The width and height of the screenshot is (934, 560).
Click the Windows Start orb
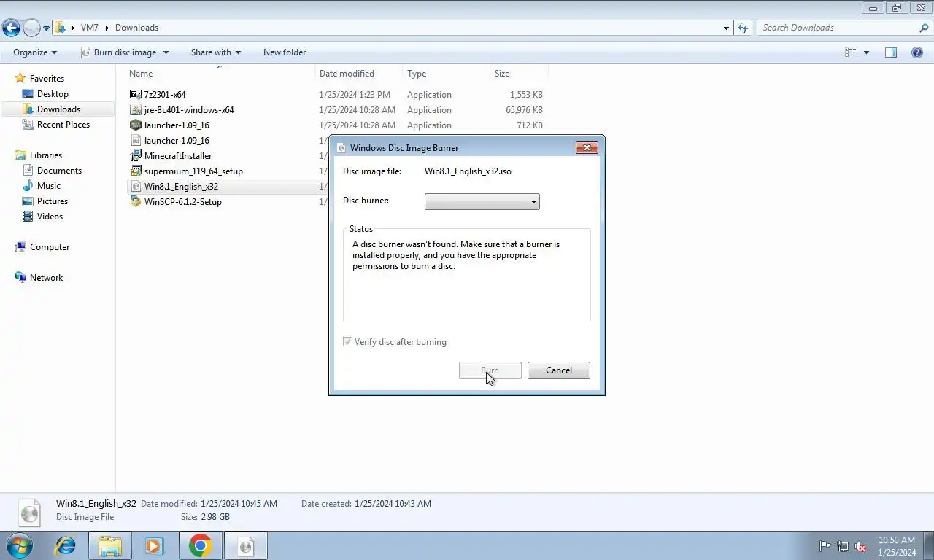[x=20, y=545]
